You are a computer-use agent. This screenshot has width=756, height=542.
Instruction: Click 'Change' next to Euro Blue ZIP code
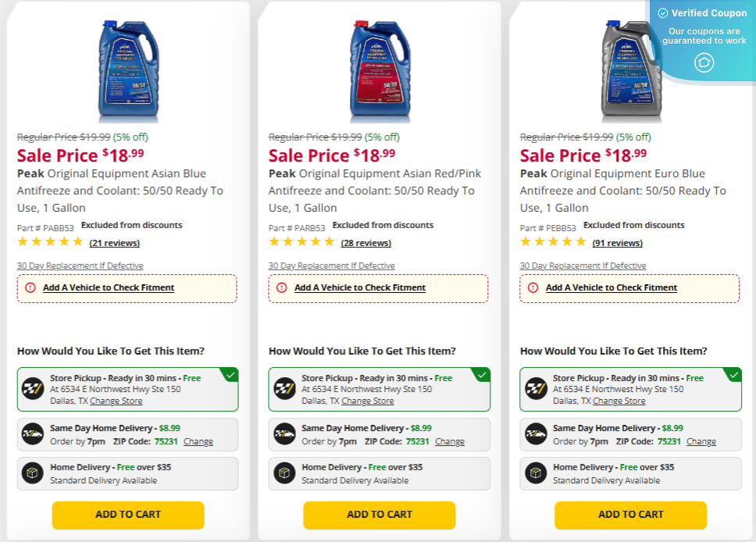pos(701,441)
